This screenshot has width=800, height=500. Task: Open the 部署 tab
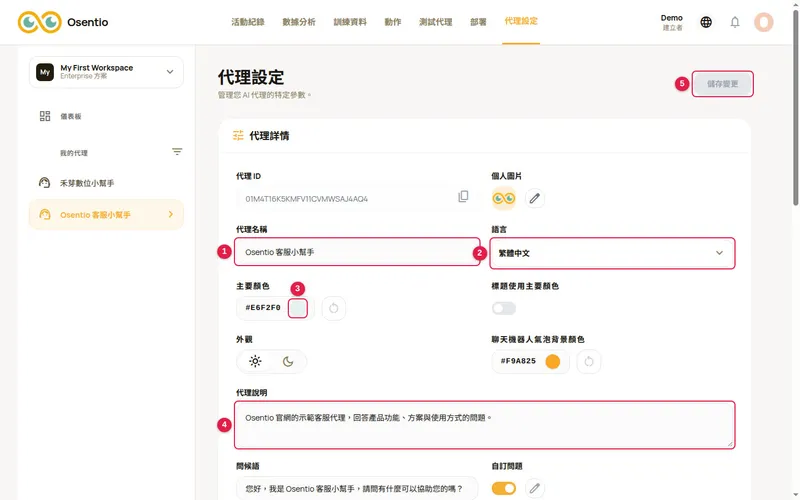(x=478, y=22)
